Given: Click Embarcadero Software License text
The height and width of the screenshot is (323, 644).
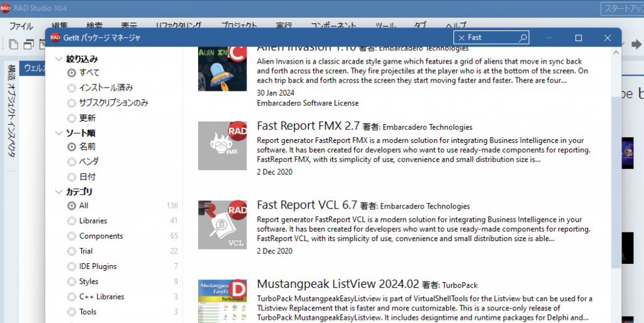Looking at the screenshot, I should pos(308,103).
